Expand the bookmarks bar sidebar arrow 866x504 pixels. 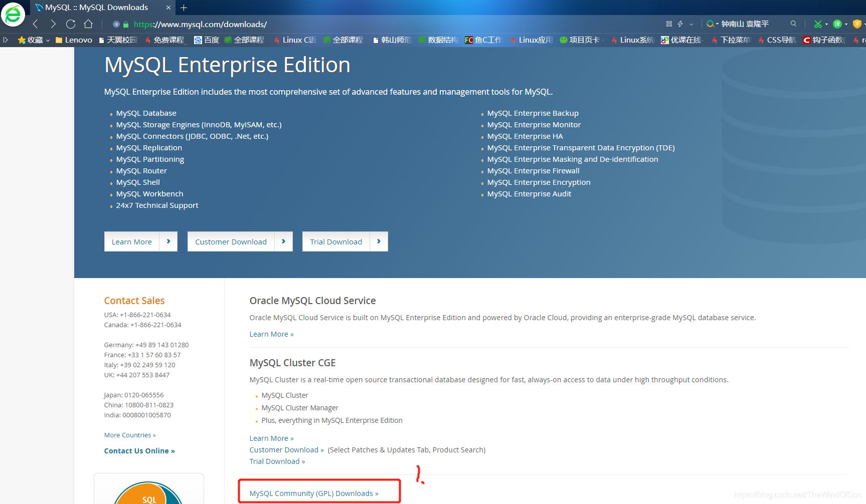coord(6,40)
